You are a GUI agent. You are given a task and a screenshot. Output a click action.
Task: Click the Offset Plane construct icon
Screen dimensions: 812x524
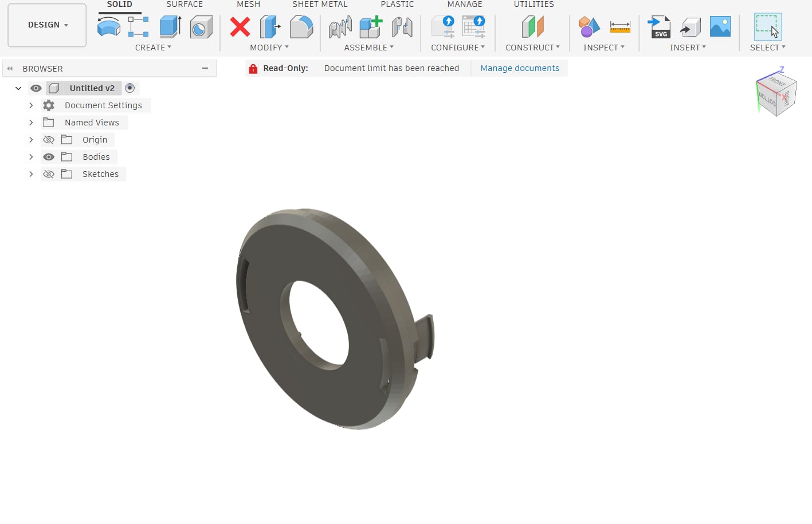[532, 27]
